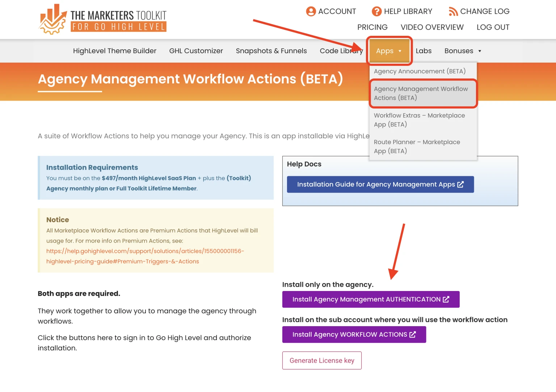The image size is (556, 392).
Task: Open the Labs menu item
Action: [x=424, y=51]
